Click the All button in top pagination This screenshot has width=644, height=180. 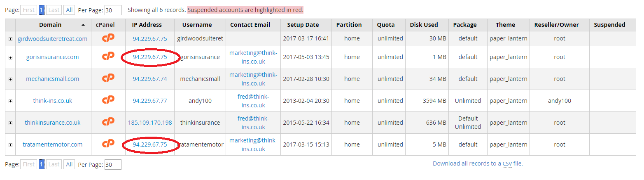(x=69, y=10)
